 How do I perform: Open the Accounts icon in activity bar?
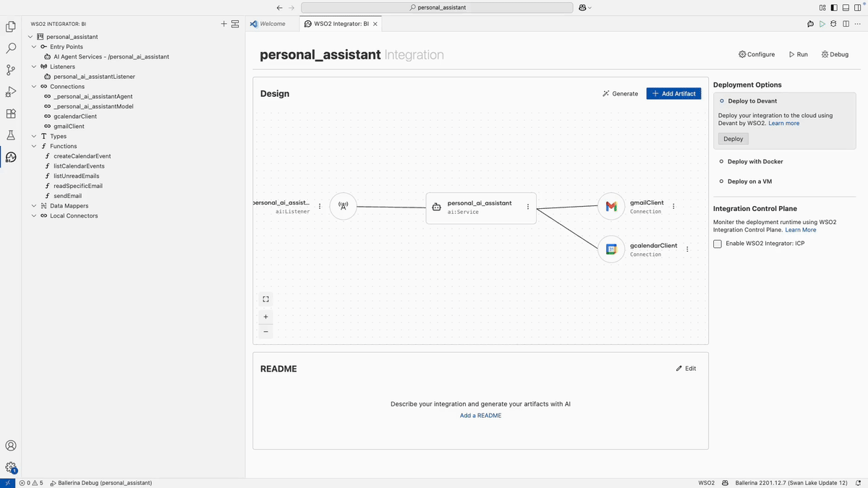click(11, 446)
